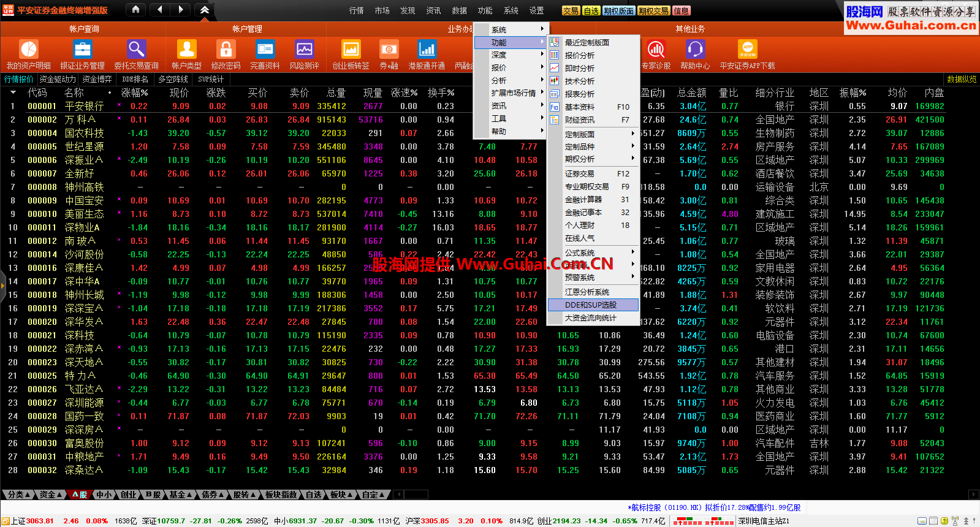Choose DDE和SUP选股 menu entry
The width and height of the screenshot is (980, 527).
pos(593,305)
